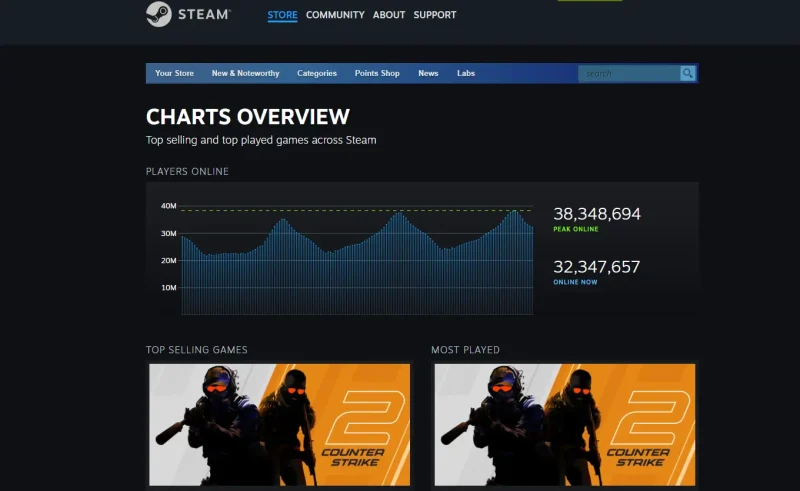This screenshot has height=491, width=800.
Task: Open the COMMUNITY menu
Action: (x=335, y=15)
